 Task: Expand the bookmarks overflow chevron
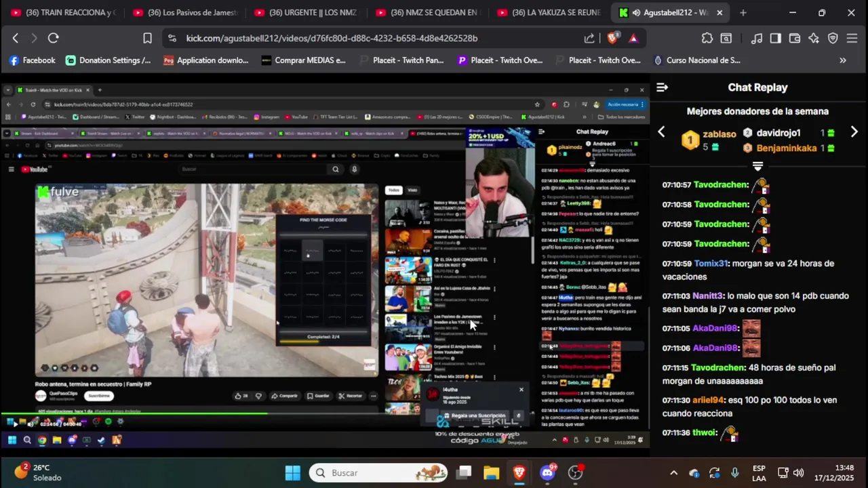(843, 60)
